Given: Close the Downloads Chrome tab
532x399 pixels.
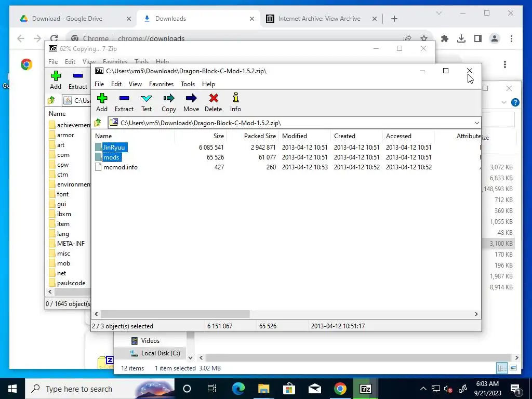Looking at the screenshot, I should (x=252, y=19).
